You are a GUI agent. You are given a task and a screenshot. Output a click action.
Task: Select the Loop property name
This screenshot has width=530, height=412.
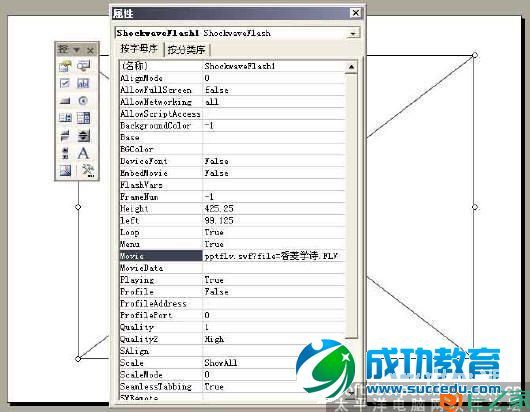pos(161,232)
